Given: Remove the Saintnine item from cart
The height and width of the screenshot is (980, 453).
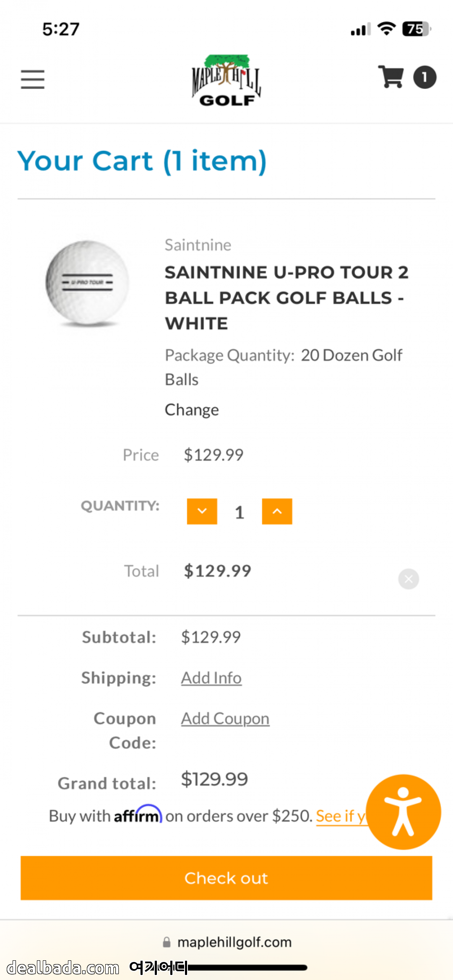Looking at the screenshot, I should pos(409,579).
